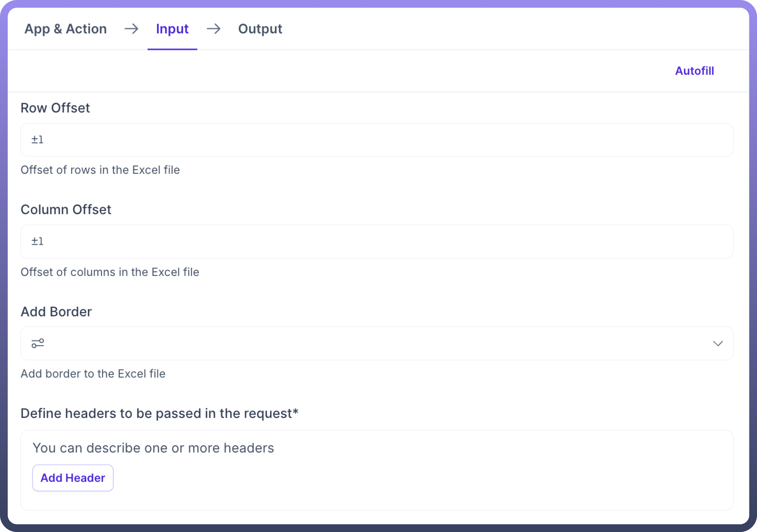Click the arrow before Output
Image resolution: width=757 pixels, height=532 pixels.
[213, 29]
